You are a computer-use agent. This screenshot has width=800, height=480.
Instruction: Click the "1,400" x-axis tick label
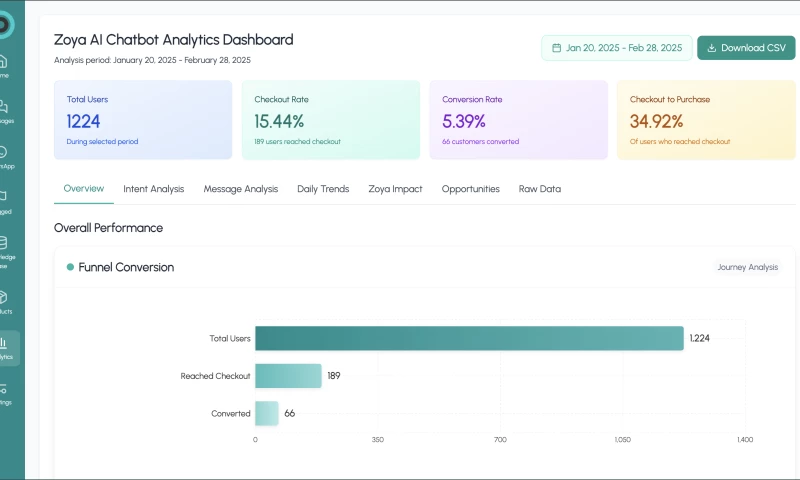pos(745,440)
